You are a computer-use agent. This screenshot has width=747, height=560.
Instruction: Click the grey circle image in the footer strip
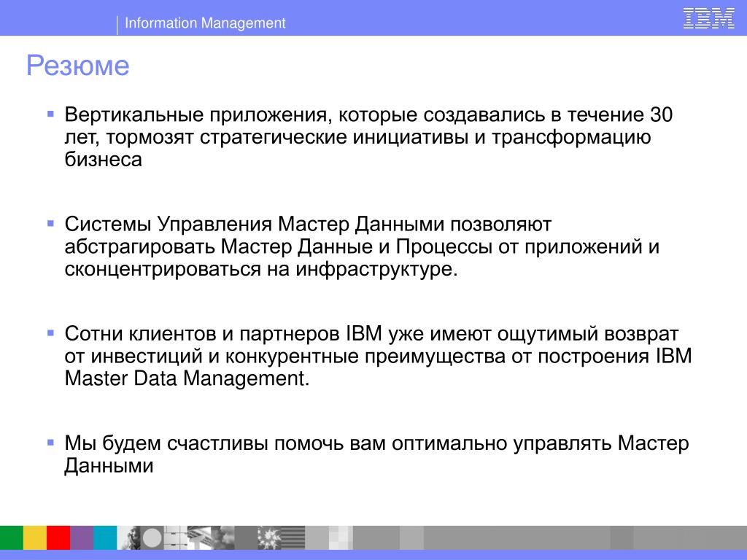click(x=152, y=538)
